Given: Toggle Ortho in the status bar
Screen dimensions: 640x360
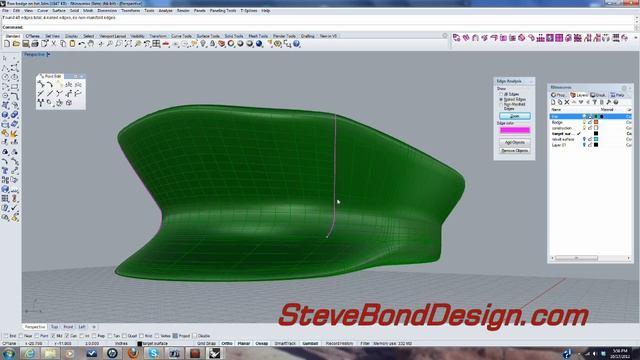Looking at the screenshot, I should 227,344.
